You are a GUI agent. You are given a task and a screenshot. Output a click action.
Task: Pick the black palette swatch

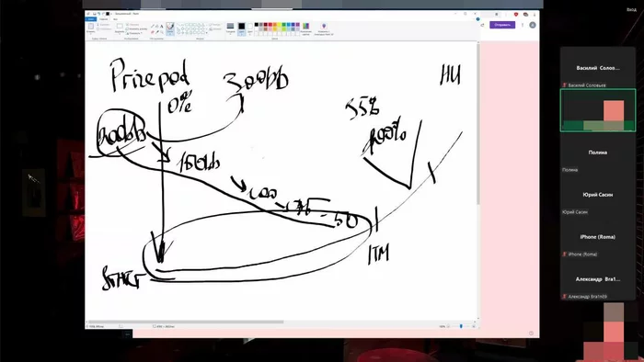(257, 25)
